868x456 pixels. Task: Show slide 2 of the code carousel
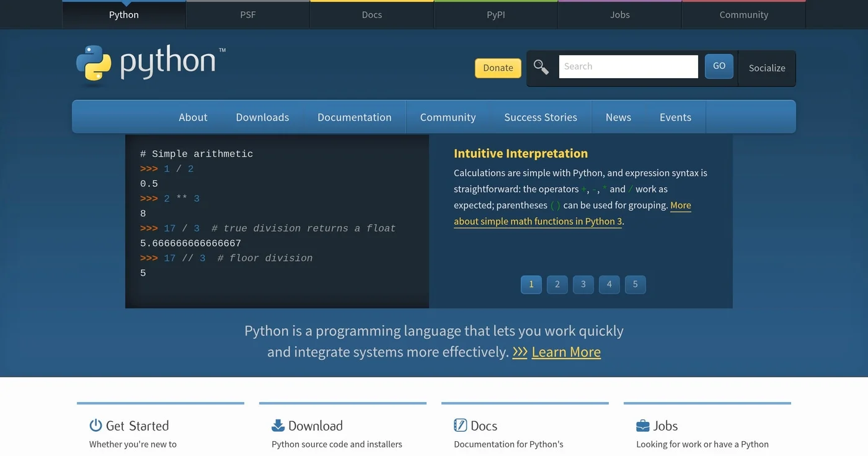pyautogui.click(x=557, y=284)
